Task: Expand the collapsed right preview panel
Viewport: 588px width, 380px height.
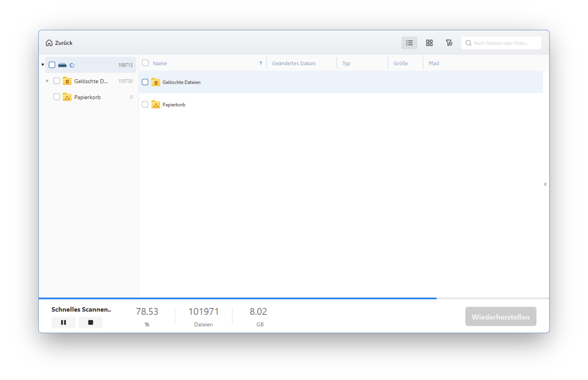Action: point(545,184)
